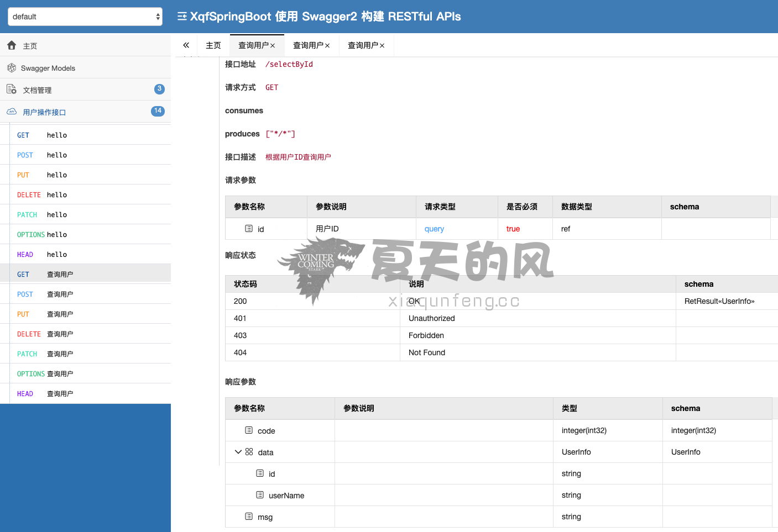The height and width of the screenshot is (532, 778).
Task: Click the true required value
Action: point(513,229)
